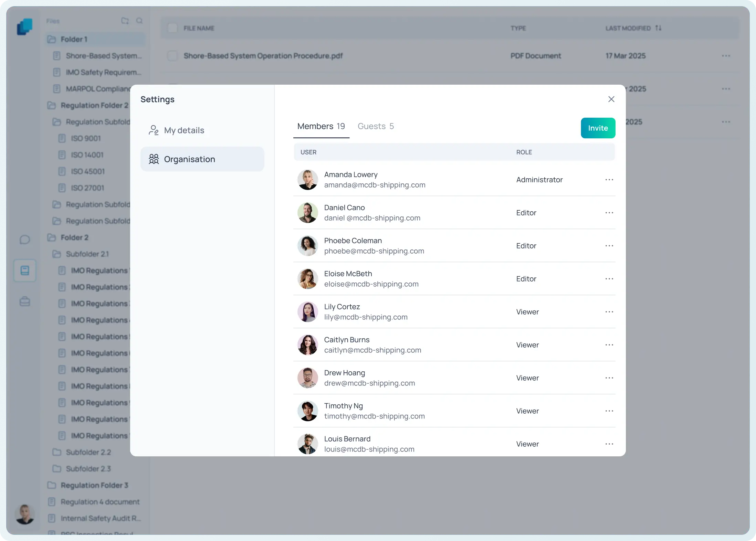Viewport: 756px width, 541px height.
Task: Open ISO 9001 document in tree
Action: coord(80,138)
